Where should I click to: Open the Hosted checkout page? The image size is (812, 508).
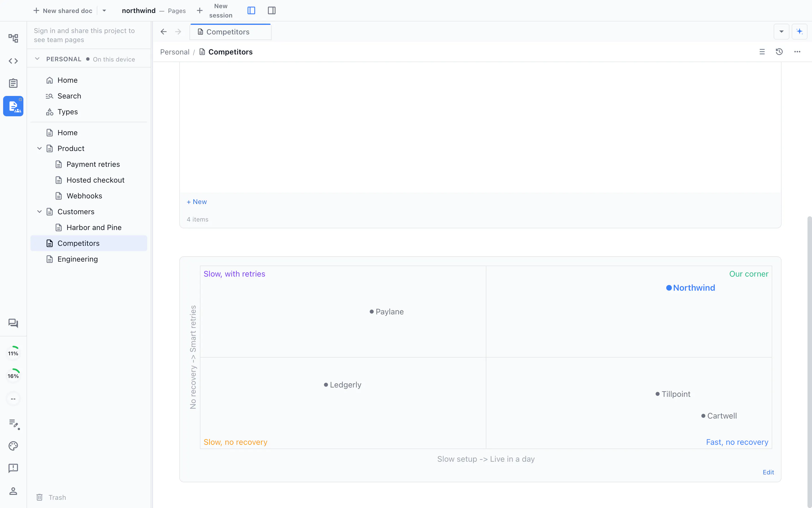pos(89,180)
